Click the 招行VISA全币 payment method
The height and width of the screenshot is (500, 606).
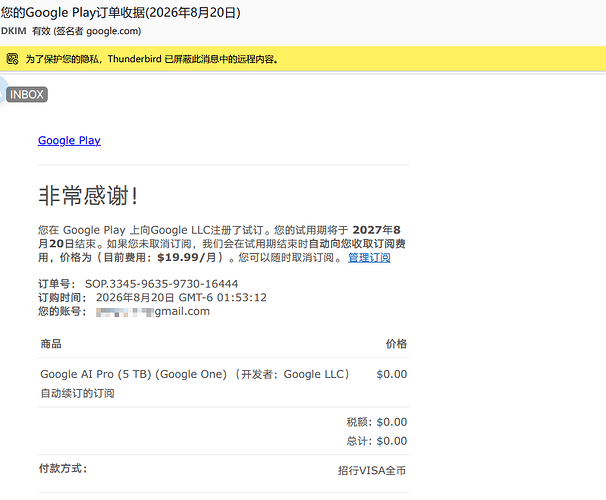click(372, 470)
